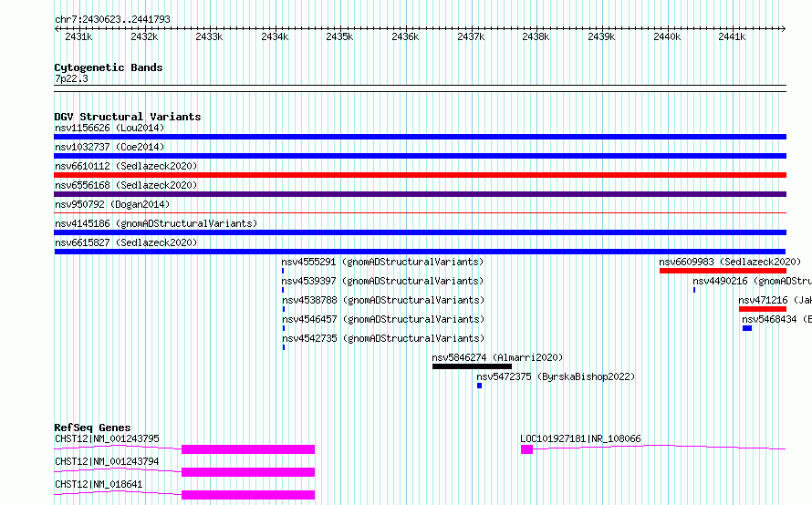Click the CHST12|NM_018641 gene label
Screen dimensions: 812x505
[99, 484]
